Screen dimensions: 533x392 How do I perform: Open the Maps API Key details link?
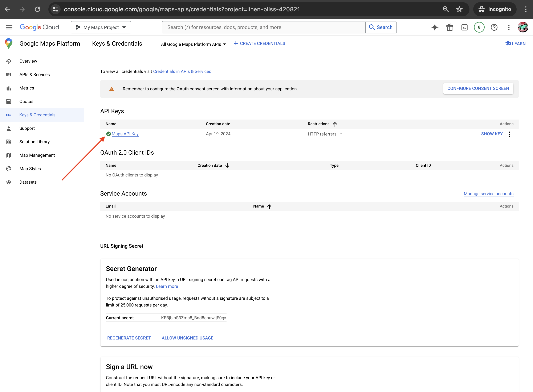coord(125,134)
